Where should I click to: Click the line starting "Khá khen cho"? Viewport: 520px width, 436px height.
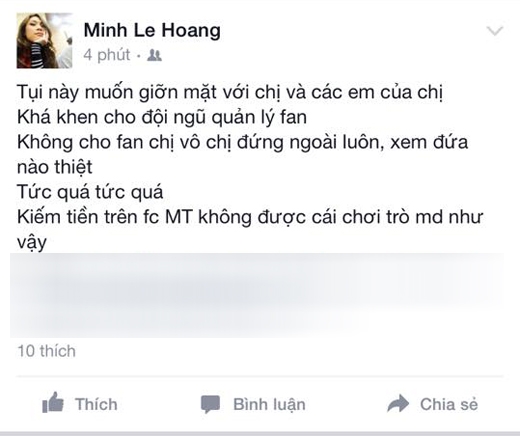[162, 118]
